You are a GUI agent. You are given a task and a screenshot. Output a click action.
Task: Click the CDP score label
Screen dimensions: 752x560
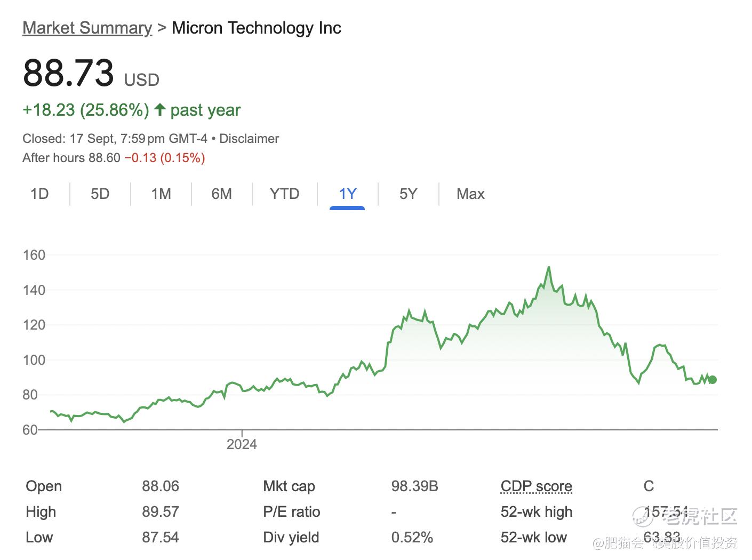tap(536, 486)
